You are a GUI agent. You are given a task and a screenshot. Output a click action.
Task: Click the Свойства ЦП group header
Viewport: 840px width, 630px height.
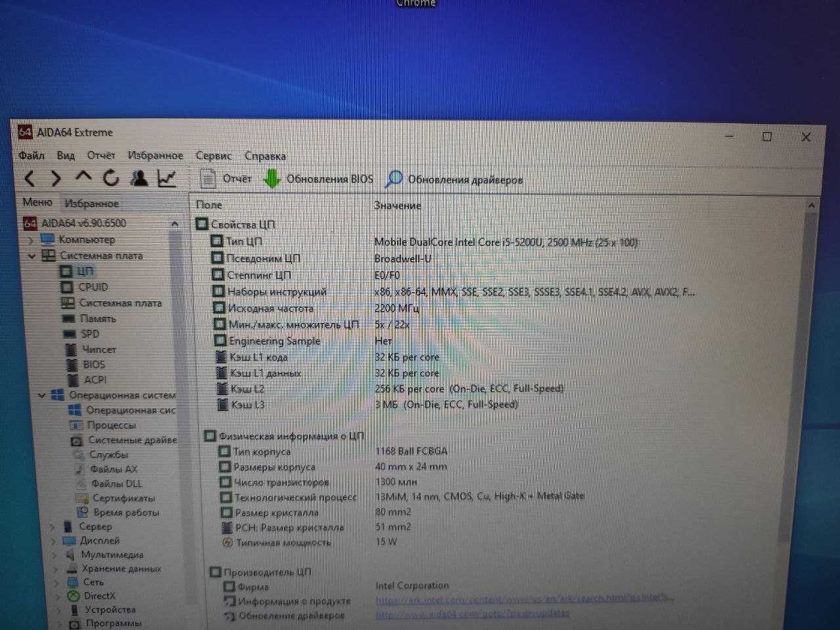click(x=236, y=224)
